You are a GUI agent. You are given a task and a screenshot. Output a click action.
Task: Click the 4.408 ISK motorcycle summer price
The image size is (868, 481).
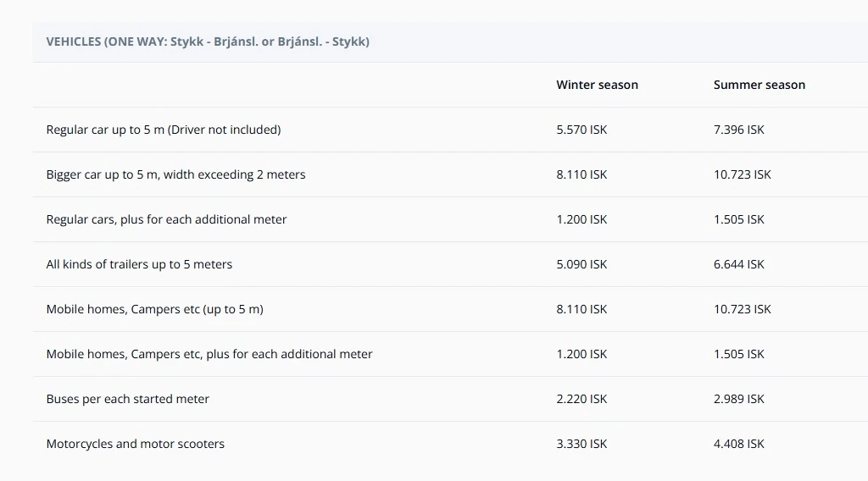click(x=738, y=444)
